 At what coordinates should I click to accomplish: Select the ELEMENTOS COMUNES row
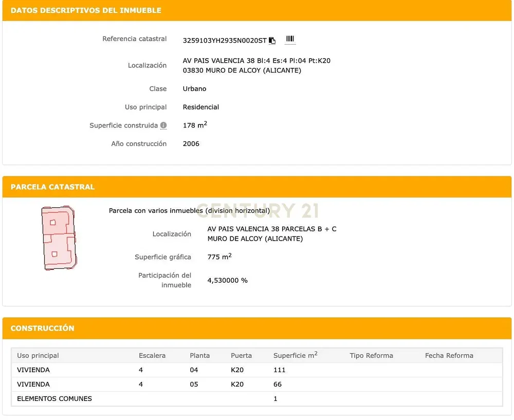256,399
